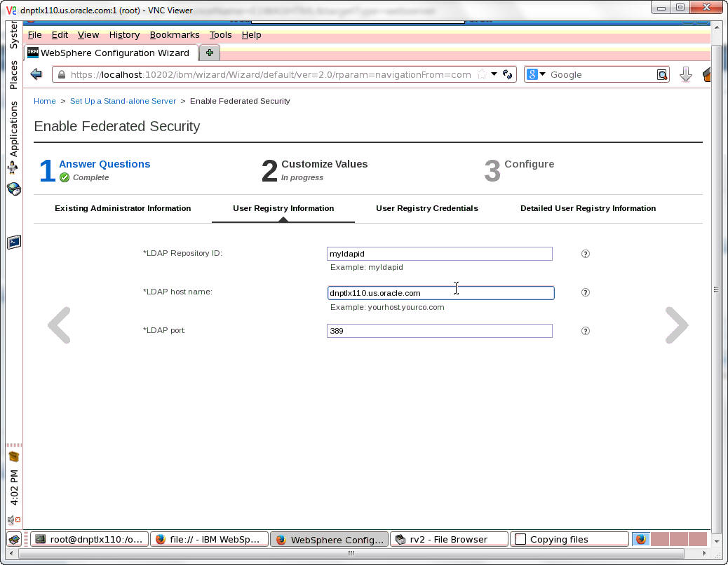Viewport: 728px width, 565px height.
Task: Click the muted volume icon in the side panel
Action: [14, 519]
